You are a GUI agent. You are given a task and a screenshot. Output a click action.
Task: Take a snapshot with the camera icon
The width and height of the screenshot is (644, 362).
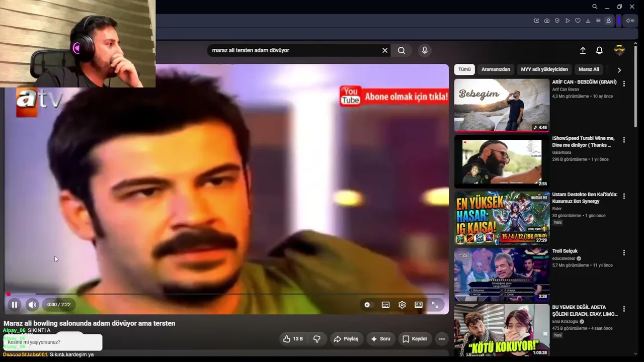[x=547, y=21]
